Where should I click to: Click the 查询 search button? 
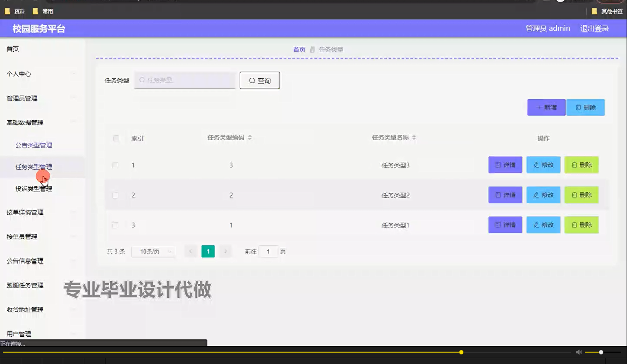tap(260, 80)
